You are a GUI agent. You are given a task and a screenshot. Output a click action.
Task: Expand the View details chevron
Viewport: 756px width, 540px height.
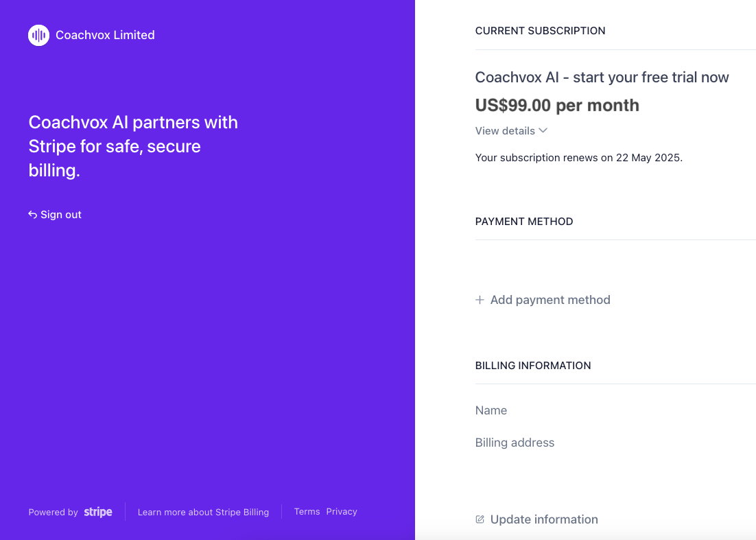543,130
